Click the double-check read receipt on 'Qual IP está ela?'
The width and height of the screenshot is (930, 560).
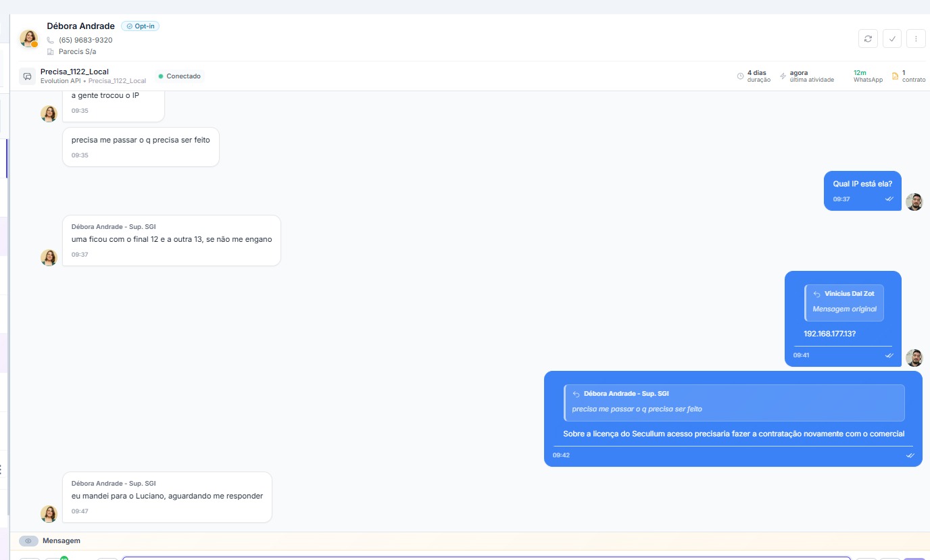[889, 199]
